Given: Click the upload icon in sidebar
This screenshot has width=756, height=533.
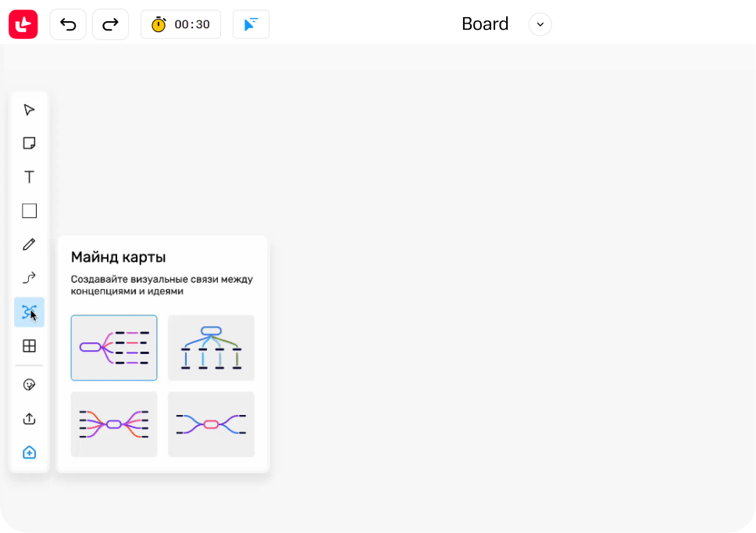Looking at the screenshot, I should [29, 419].
